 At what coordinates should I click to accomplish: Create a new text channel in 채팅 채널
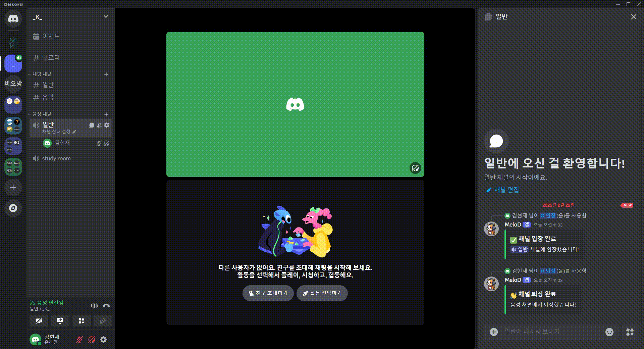click(106, 74)
